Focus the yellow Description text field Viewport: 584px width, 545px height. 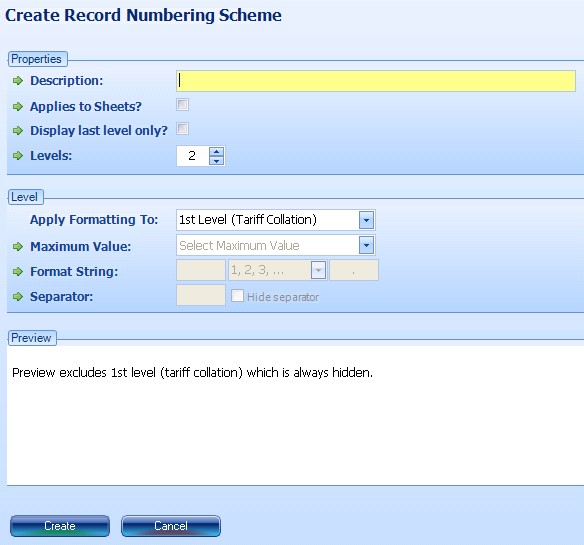[376, 81]
